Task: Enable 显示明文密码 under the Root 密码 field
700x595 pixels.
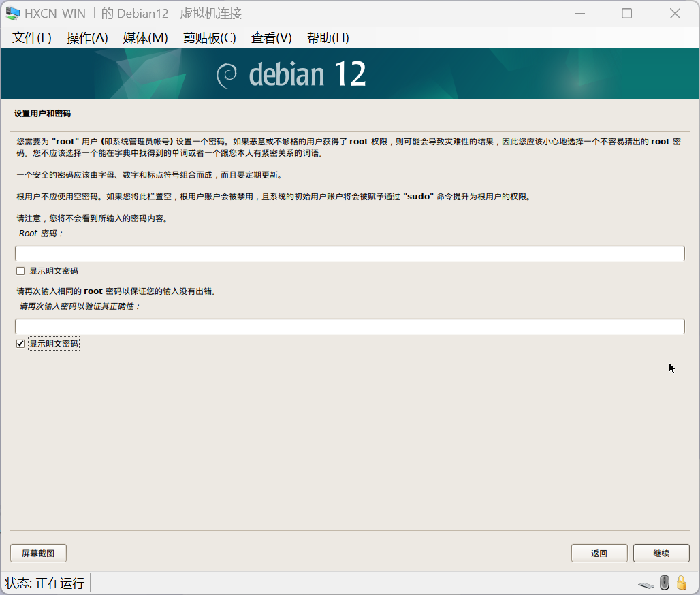Action: pos(20,271)
